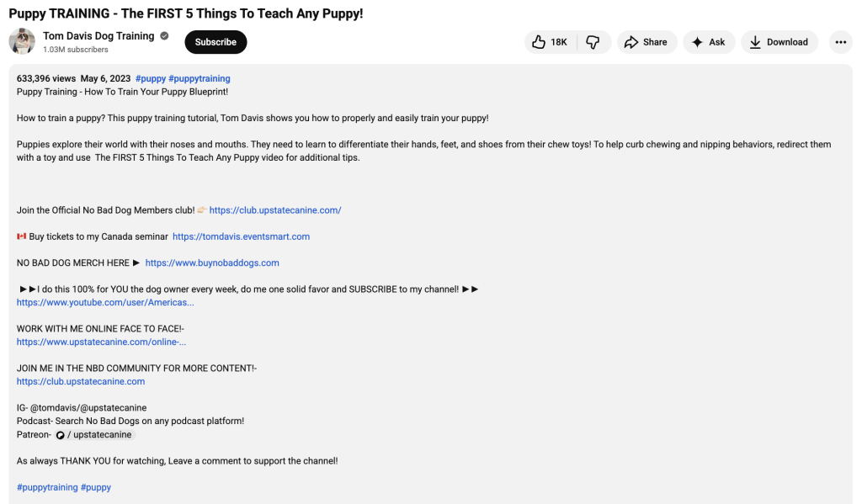Click the dislike thumbs down icon

click(594, 42)
